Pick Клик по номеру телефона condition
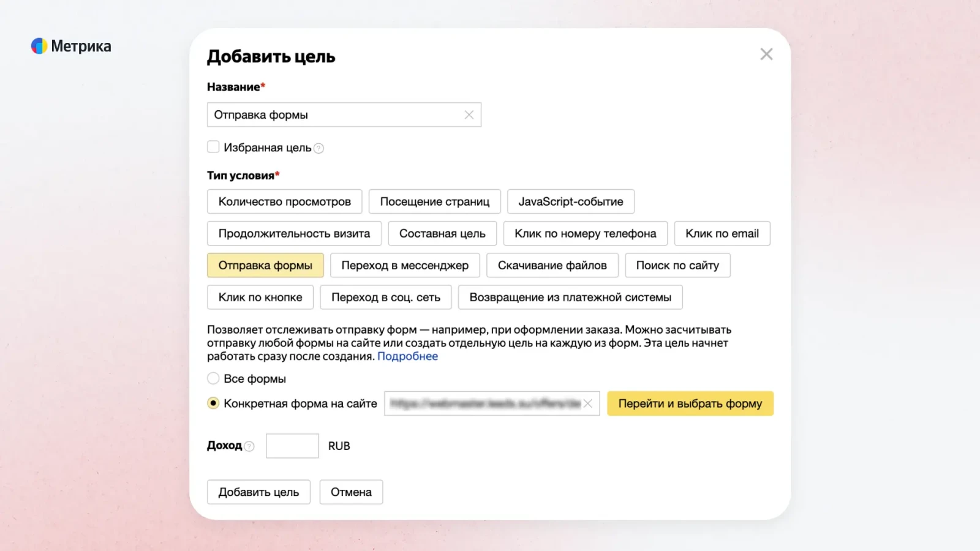 [x=585, y=233]
